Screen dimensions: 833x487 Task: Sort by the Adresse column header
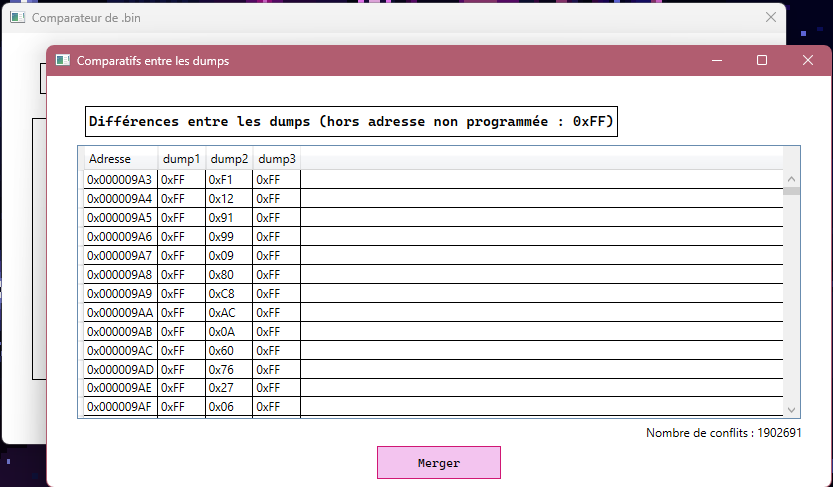[121, 159]
